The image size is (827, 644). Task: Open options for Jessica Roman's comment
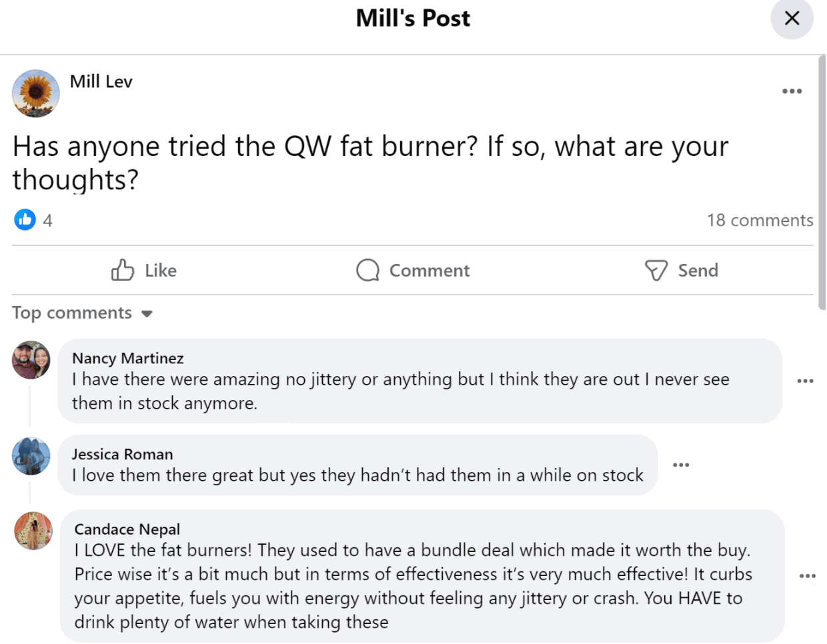(680, 465)
